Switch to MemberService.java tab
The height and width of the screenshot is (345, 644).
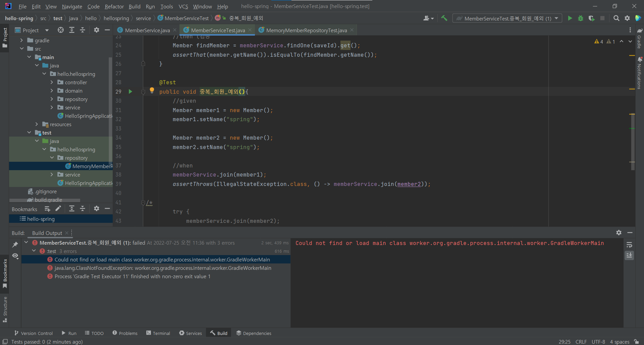pos(147,30)
